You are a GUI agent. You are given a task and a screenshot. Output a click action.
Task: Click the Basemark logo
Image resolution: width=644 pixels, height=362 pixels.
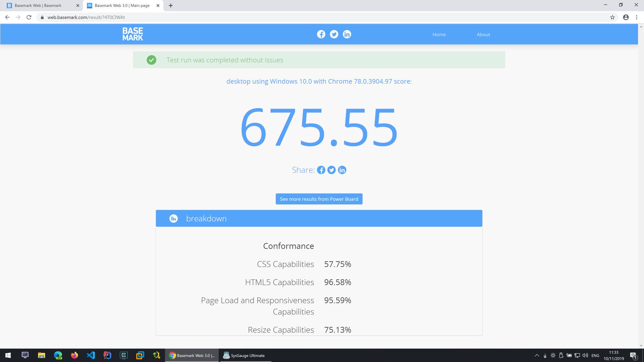(133, 34)
